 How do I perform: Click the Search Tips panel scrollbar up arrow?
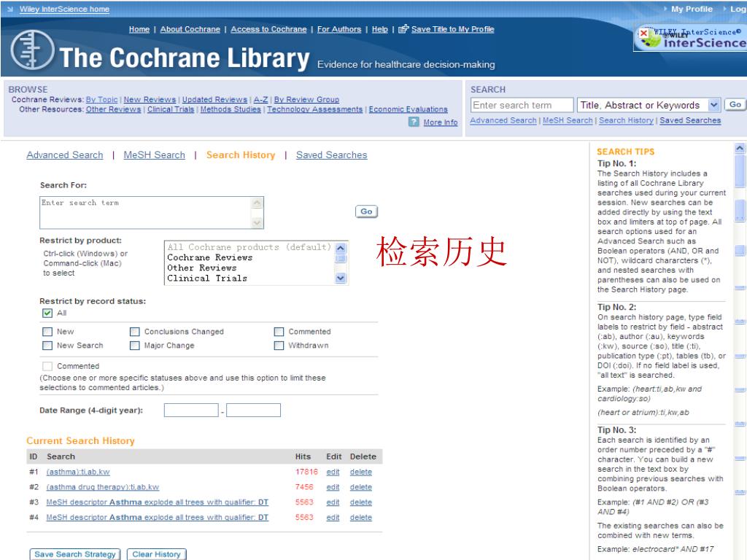point(740,148)
